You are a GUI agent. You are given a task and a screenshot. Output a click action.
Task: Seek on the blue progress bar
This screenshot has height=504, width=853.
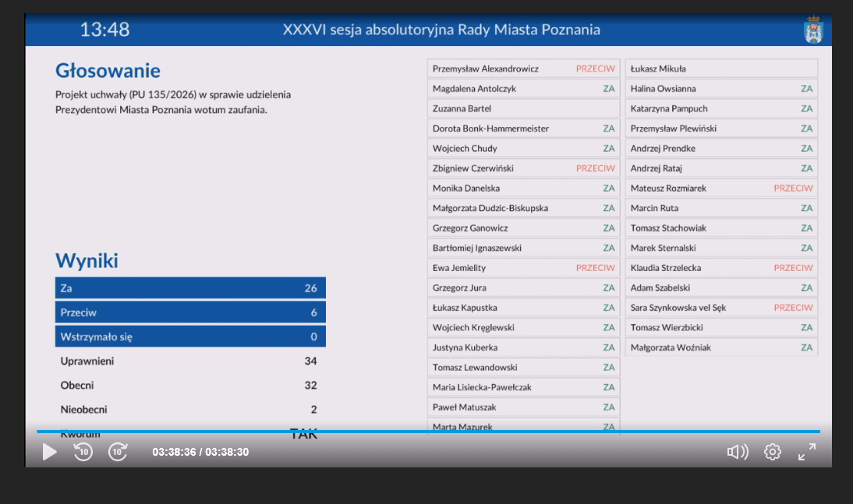pyautogui.click(x=428, y=431)
